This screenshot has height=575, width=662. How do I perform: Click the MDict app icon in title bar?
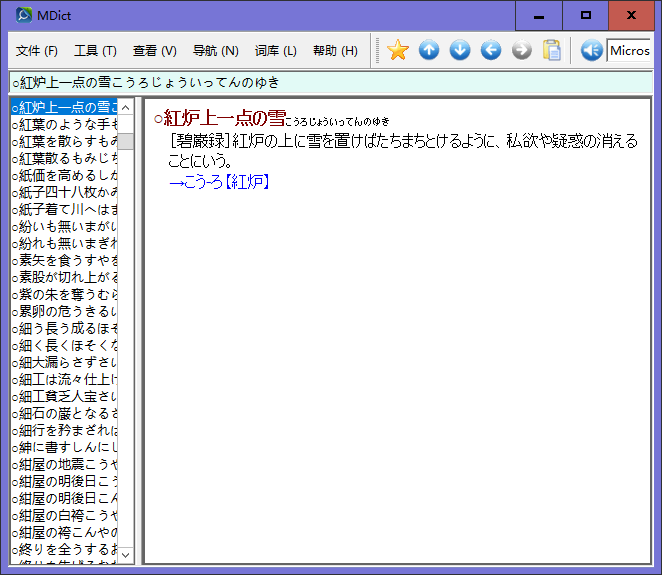pos(22,15)
